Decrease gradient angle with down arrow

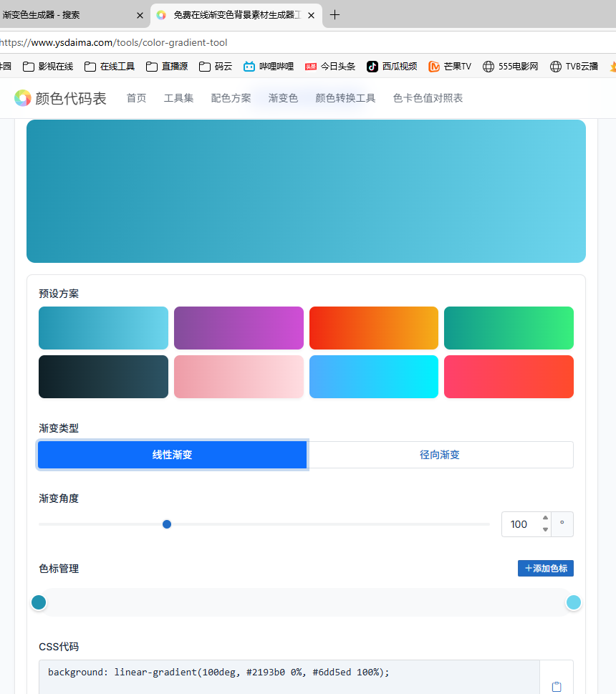(x=545, y=530)
